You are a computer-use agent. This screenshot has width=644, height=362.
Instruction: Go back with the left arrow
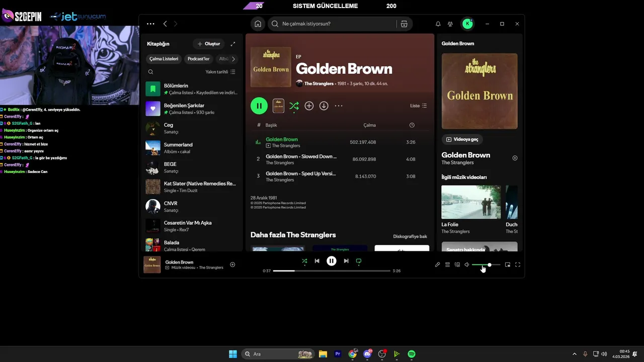(x=165, y=24)
